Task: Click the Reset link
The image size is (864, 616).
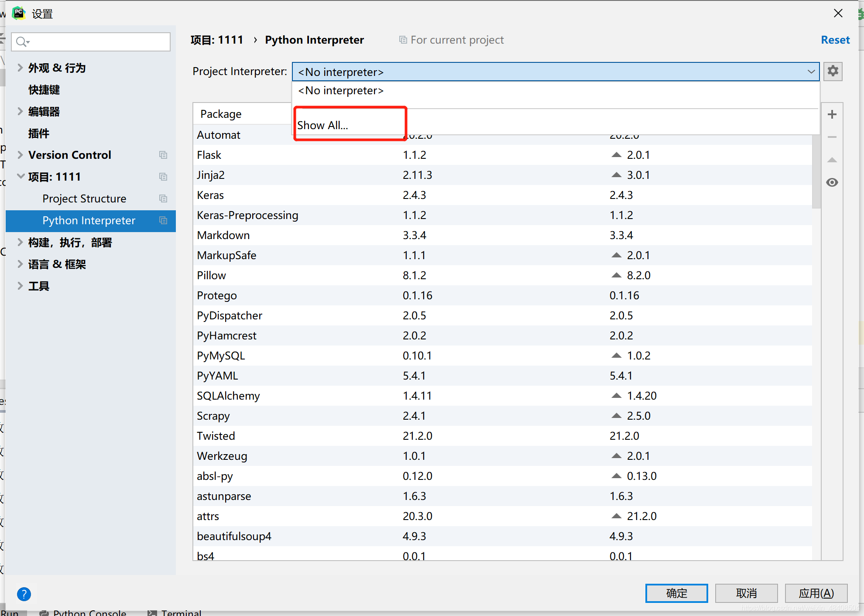Action: (835, 40)
